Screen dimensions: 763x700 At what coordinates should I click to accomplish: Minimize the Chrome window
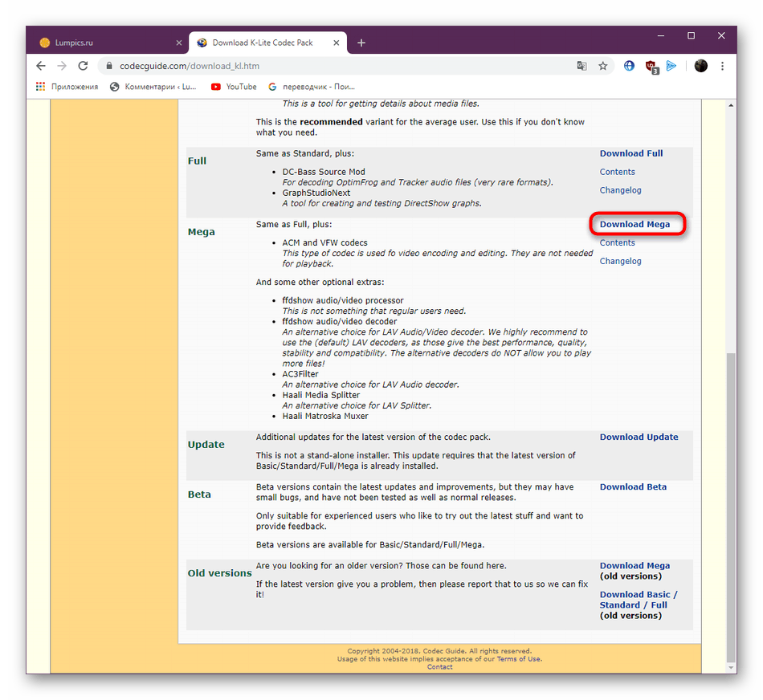pyautogui.click(x=661, y=36)
